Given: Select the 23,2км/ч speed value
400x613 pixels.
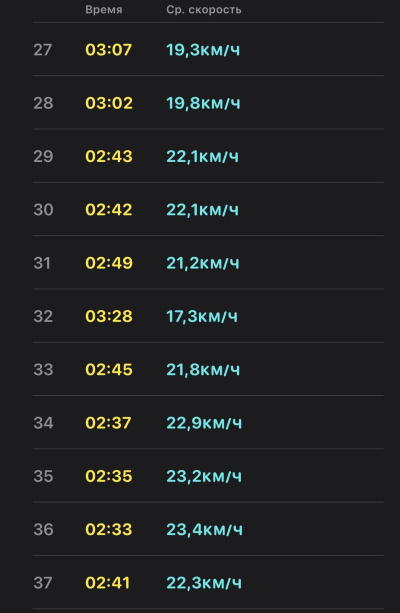Looking at the screenshot, I should coord(204,476).
